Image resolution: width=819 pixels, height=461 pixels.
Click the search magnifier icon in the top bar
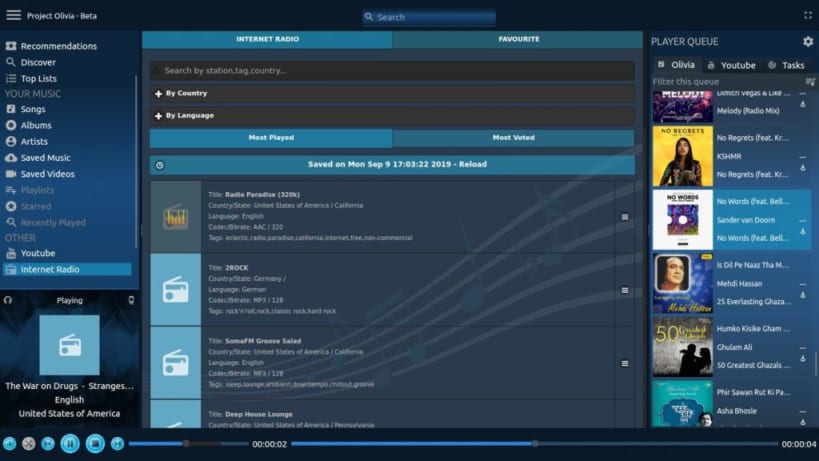tap(369, 17)
